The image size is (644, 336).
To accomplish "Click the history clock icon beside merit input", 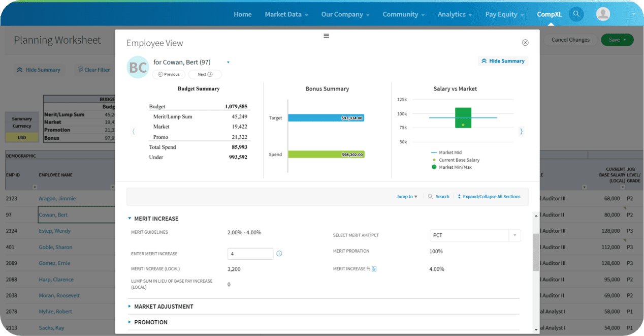I will click(279, 254).
